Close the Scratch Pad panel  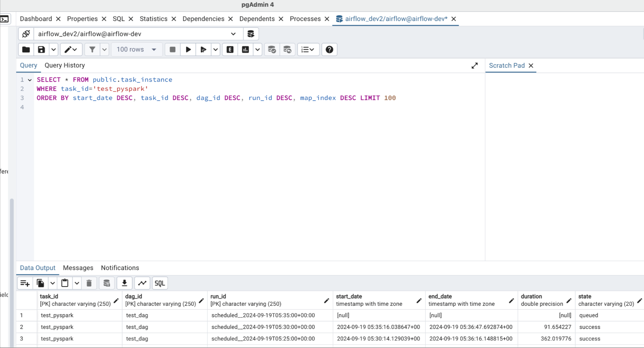pyautogui.click(x=531, y=66)
